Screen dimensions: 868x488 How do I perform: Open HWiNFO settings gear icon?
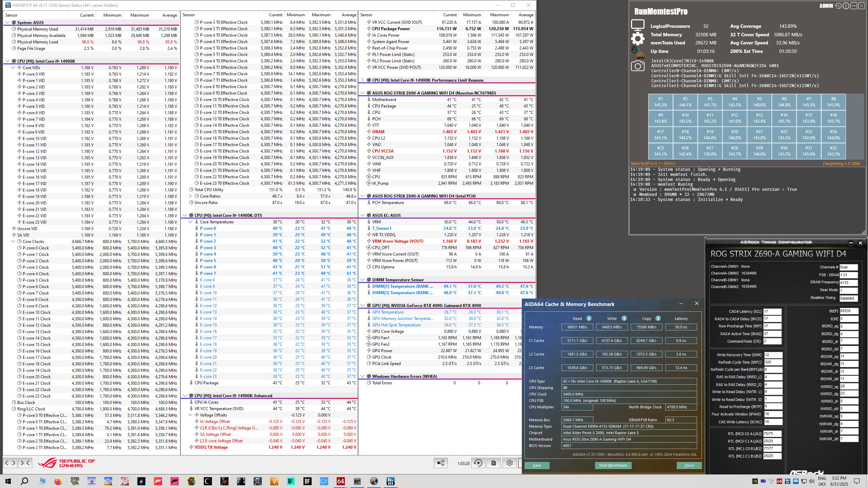pos(509,463)
